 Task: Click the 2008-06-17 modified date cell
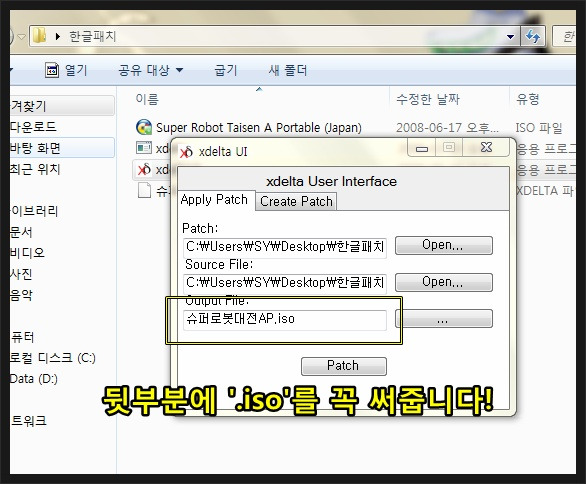point(447,128)
